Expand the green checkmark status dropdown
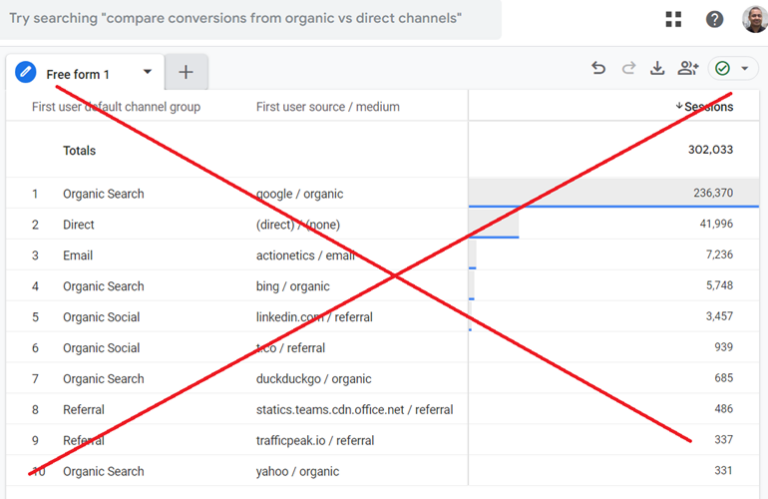 pyautogui.click(x=733, y=68)
